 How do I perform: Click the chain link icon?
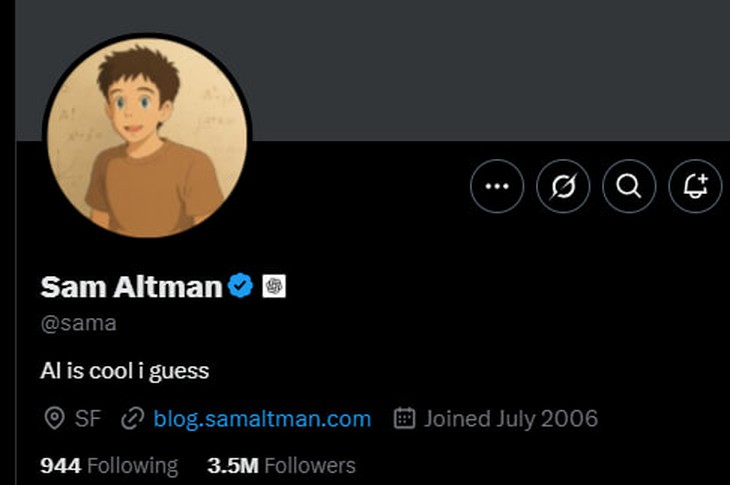coord(132,418)
